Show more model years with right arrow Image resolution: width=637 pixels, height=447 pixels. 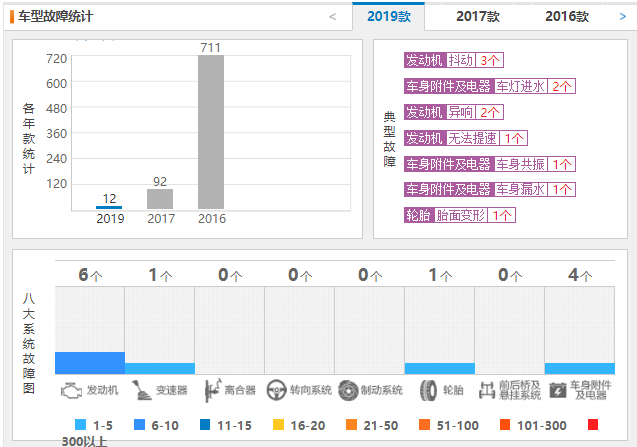(623, 17)
